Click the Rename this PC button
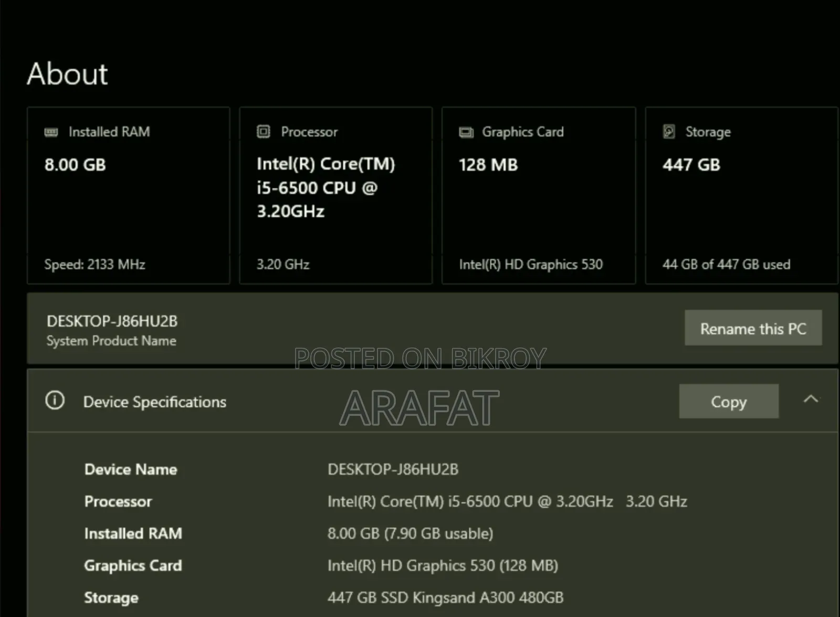This screenshot has height=617, width=840. click(x=753, y=328)
